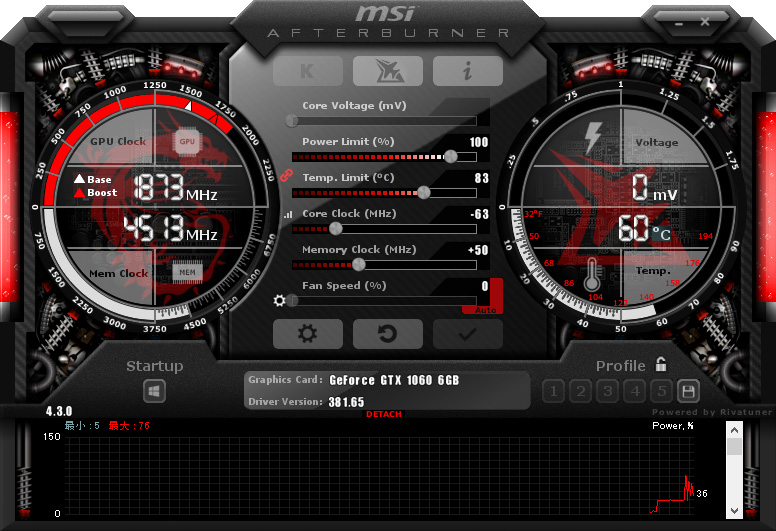Adjust the Core Voltage slider handle

[292, 120]
